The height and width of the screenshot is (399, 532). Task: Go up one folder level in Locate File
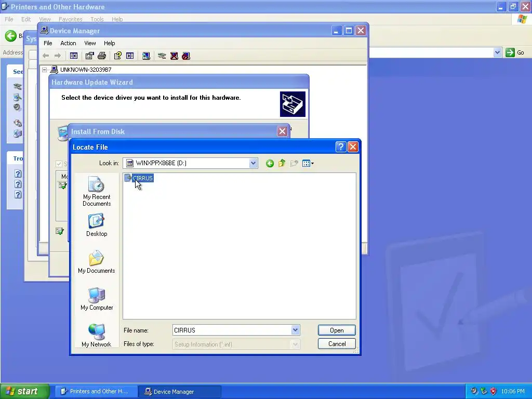tap(282, 164)
